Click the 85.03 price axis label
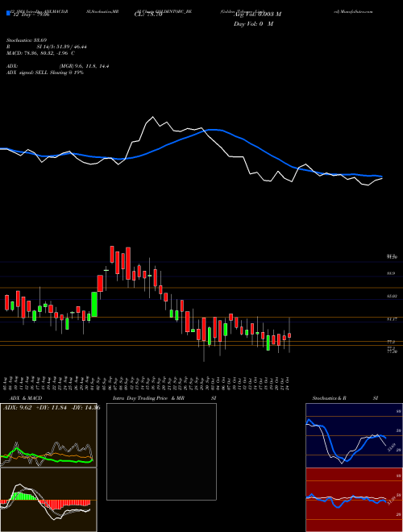 pyautogui.click(x=392, y=296)
